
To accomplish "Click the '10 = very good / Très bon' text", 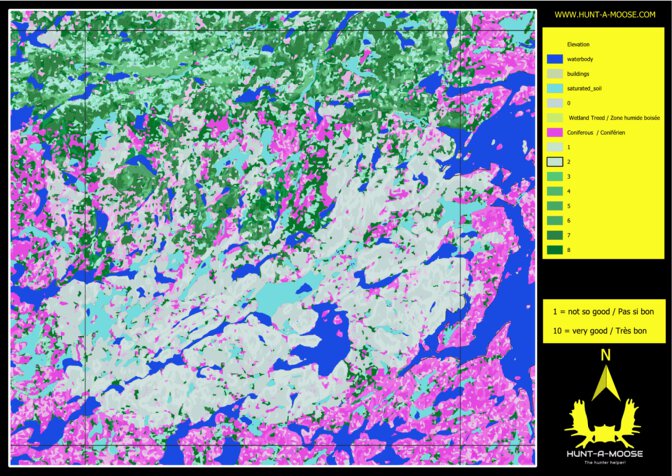I will [600, 331].
